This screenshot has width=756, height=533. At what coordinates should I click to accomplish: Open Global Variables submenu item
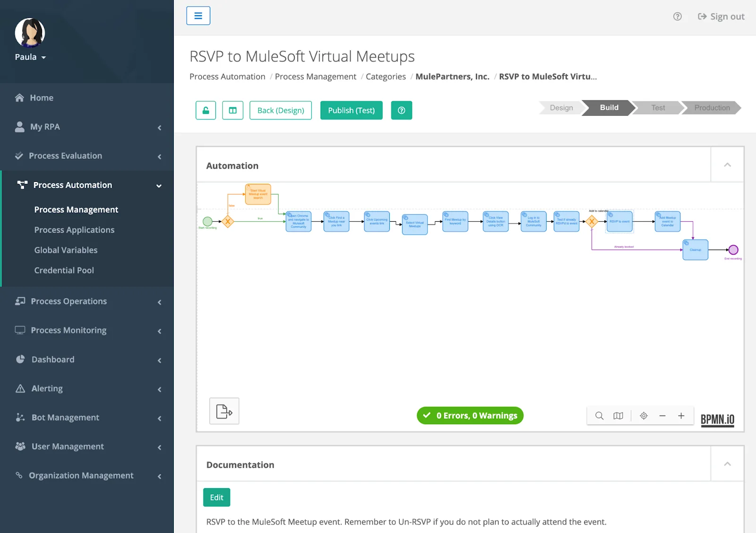click(x=66, y=250)
